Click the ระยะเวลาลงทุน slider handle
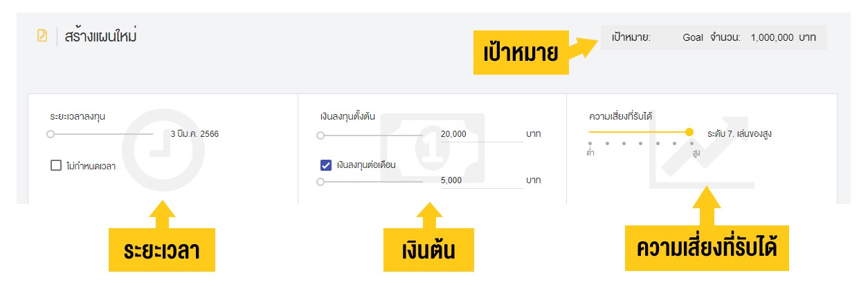 coord(51,134)
